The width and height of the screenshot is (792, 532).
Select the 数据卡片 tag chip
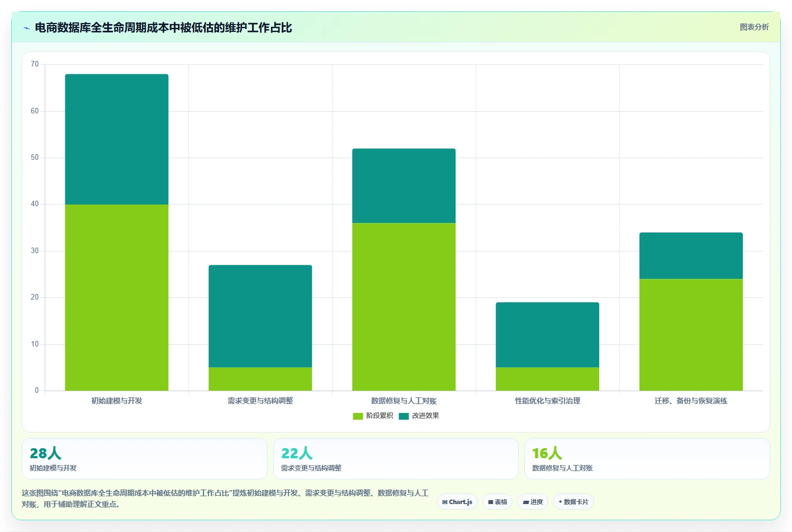(x=573, y=502)
